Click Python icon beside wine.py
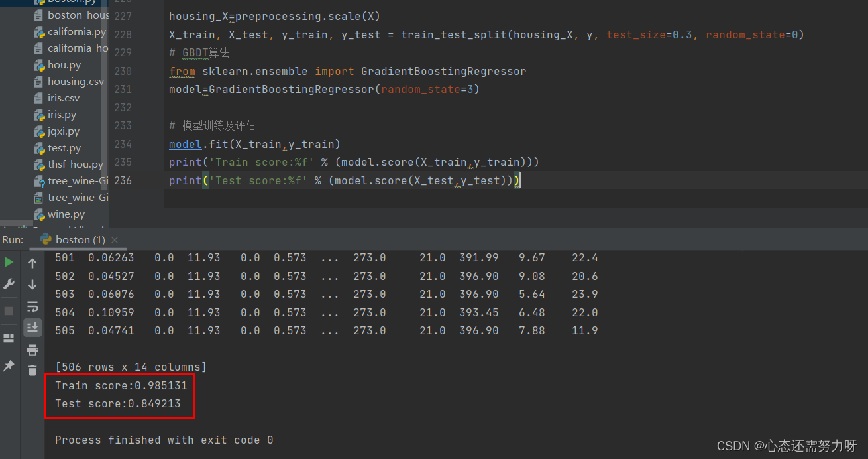Viewport: 868px width, 459px height. click(40, 214)
